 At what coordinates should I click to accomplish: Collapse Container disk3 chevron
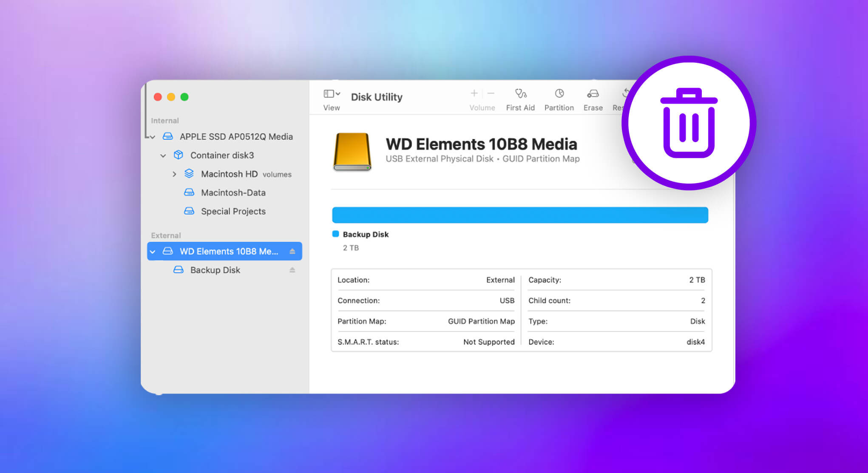click(163, 156)
